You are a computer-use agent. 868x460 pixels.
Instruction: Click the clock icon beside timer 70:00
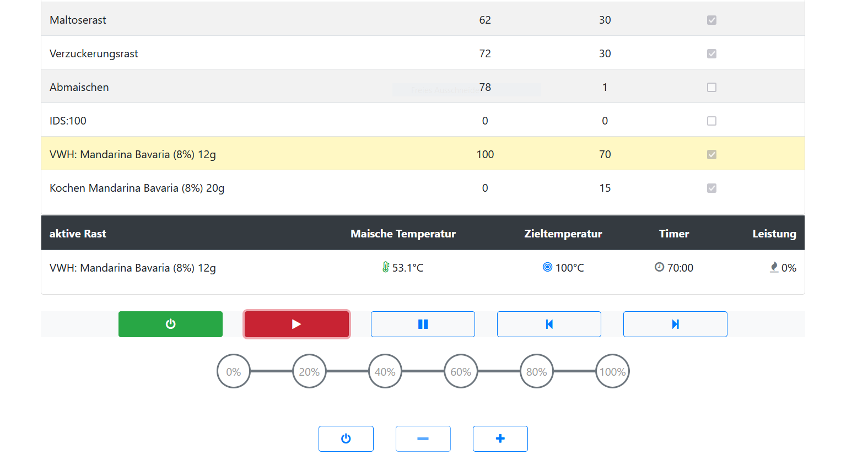pyautogui.click(x=659, y=267)
